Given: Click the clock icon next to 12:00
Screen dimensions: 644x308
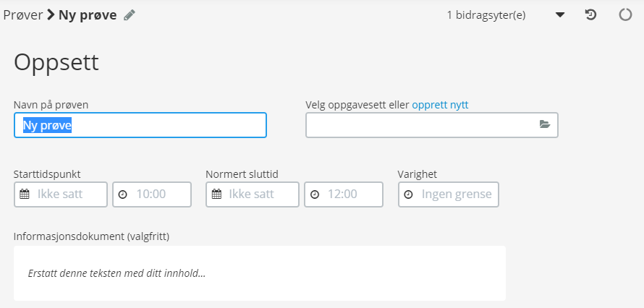Looking at the screenshot, I should 314,194.
